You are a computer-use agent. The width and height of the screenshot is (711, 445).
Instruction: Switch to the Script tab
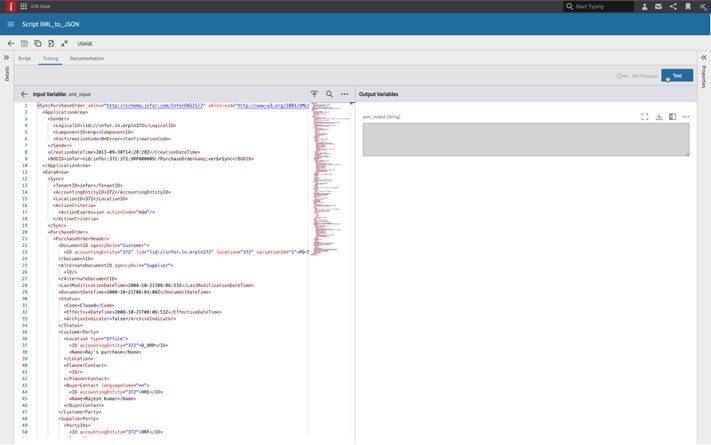coord(24,59)
